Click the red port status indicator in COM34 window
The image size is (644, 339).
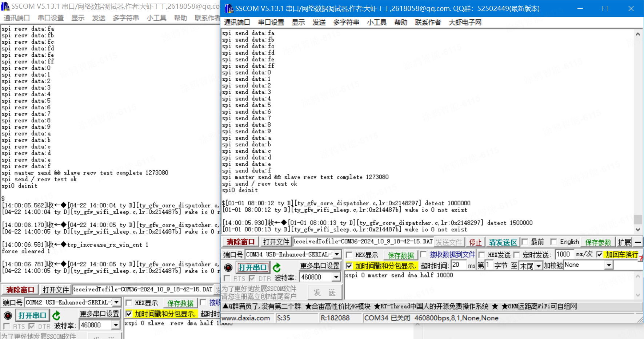tap(228, 268)
